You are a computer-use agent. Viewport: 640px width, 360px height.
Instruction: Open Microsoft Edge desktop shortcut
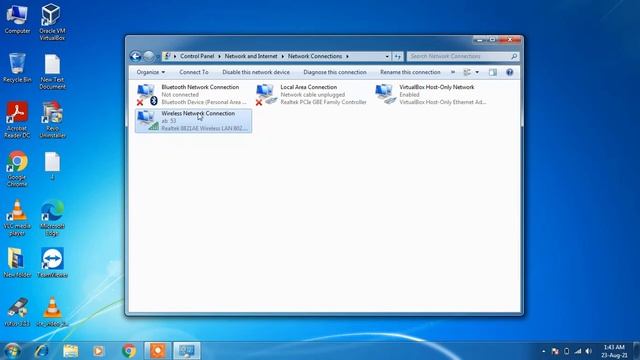point(52,218)
